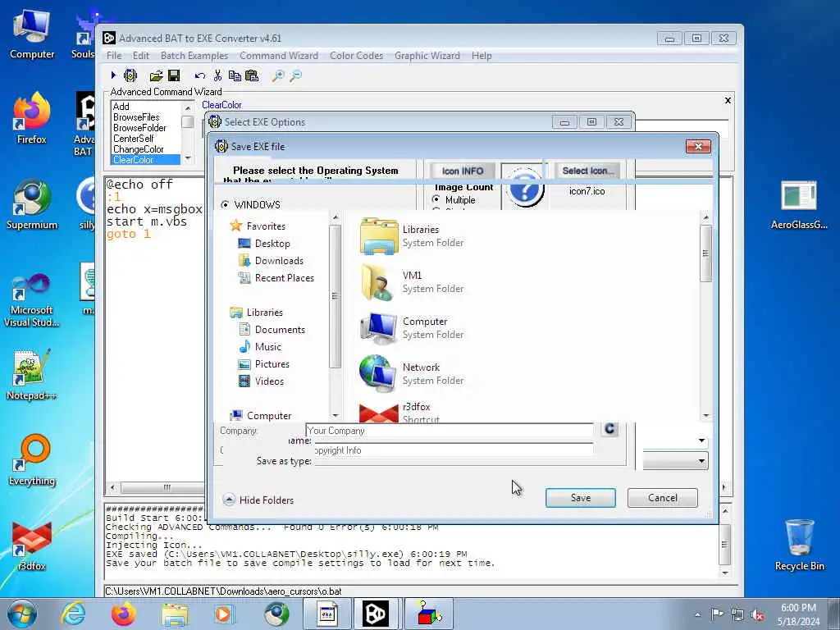Open the Libraries system folder icon

pos(379,235)
